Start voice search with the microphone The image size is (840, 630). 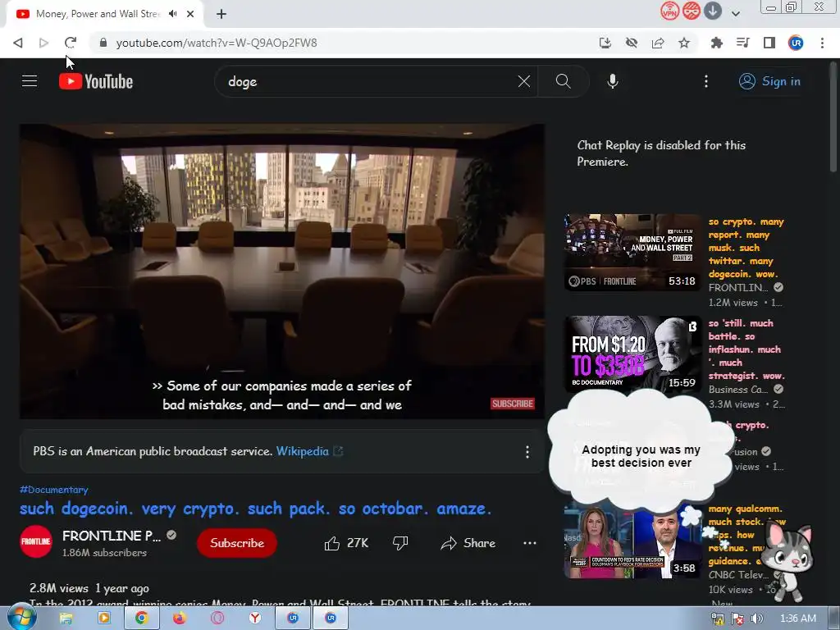point(612,81)
